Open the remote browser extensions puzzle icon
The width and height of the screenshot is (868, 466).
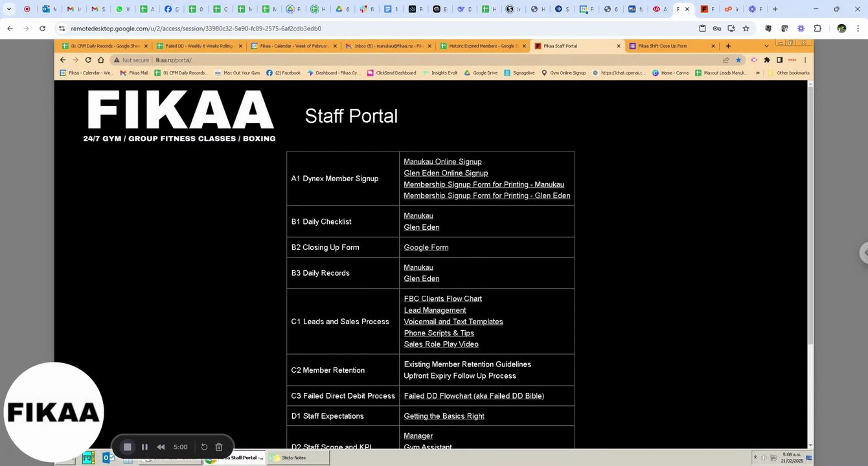click(767, 60)
